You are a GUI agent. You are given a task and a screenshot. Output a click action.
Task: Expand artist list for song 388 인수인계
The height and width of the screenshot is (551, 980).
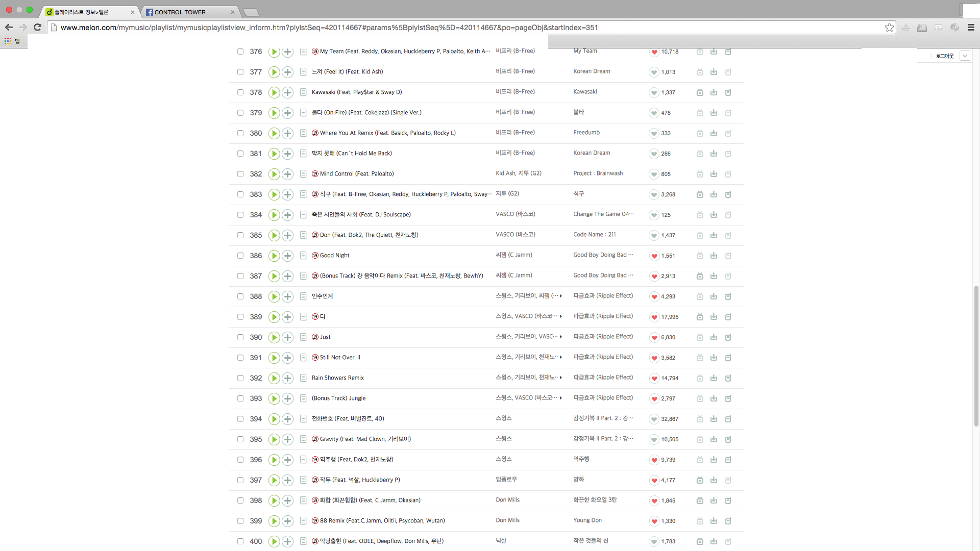pyautogui.click(x=561, y=296)
